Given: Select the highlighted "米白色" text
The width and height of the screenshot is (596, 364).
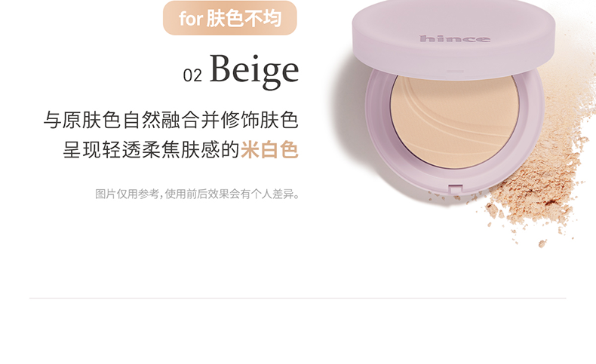Looking at the screenshot, I should pyautogui.click(x=269, y=149).
